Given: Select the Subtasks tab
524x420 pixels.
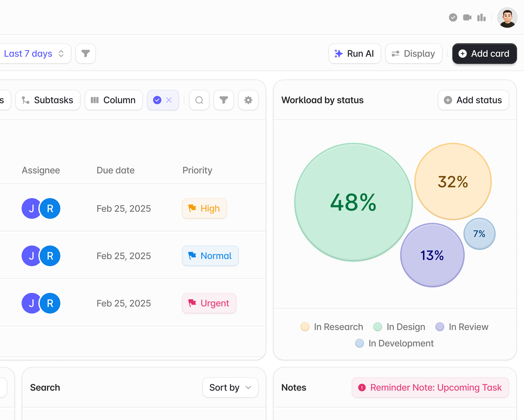Looking at the screenshot, I should coord(48,100).
